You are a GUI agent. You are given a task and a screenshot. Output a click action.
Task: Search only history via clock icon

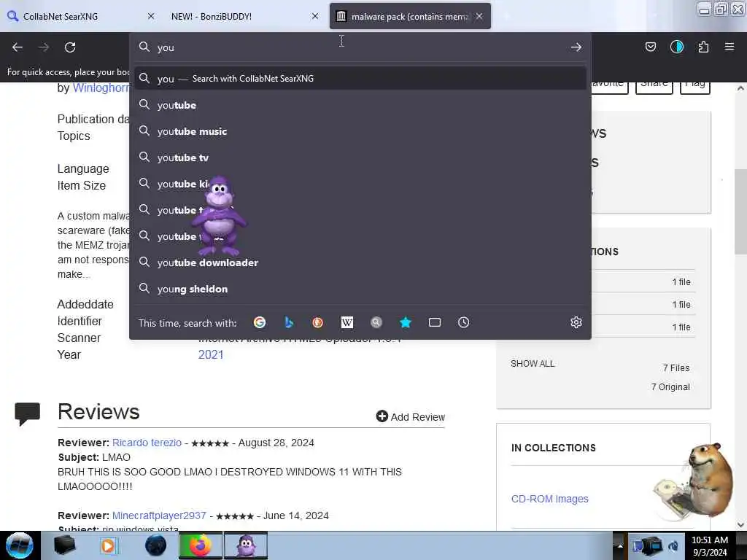pos(463,322)
